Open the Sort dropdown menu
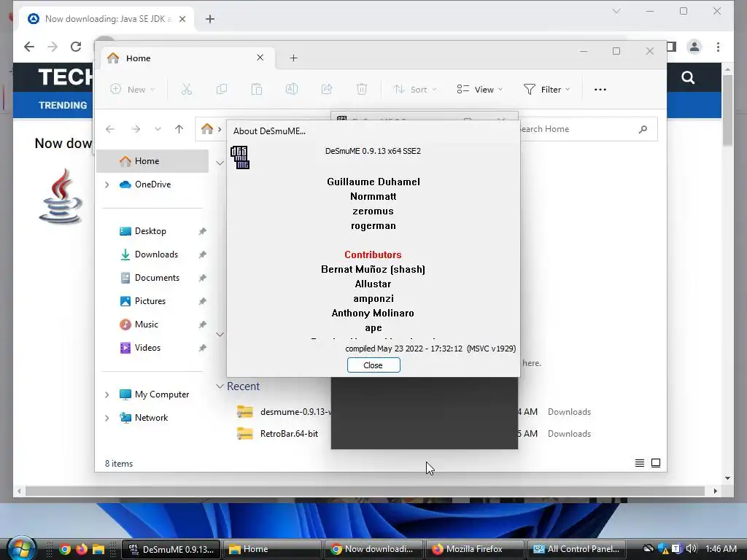747x560 pixels. pos(414,89)
